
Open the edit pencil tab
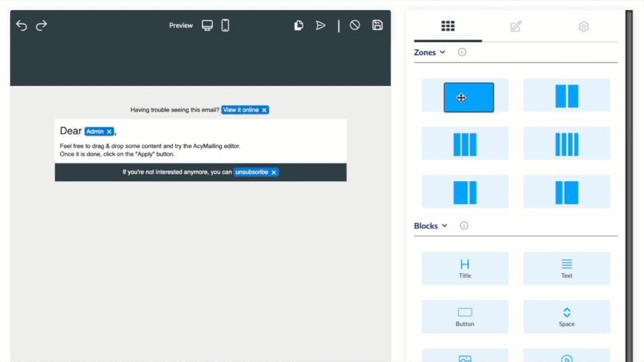point(516,26)
